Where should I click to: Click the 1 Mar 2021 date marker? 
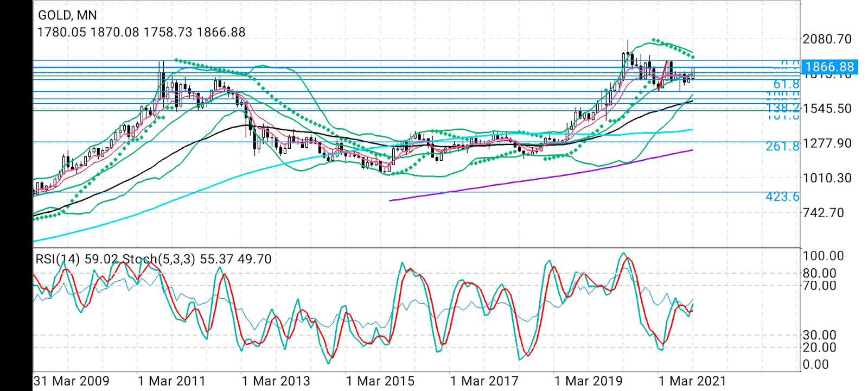[692, 381]
